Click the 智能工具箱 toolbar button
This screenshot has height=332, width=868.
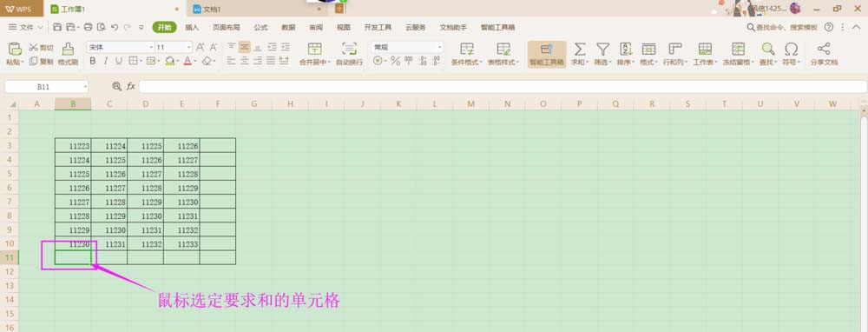[546, 54]
